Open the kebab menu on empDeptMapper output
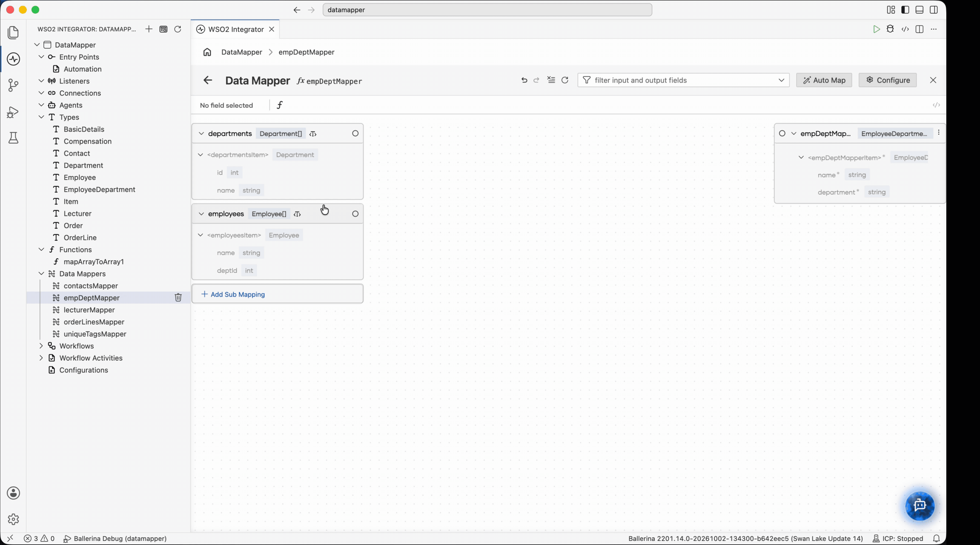 (939, 132)
